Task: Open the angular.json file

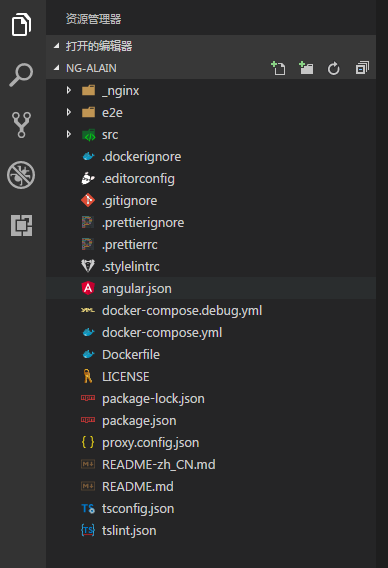Action: click(211, 288)
